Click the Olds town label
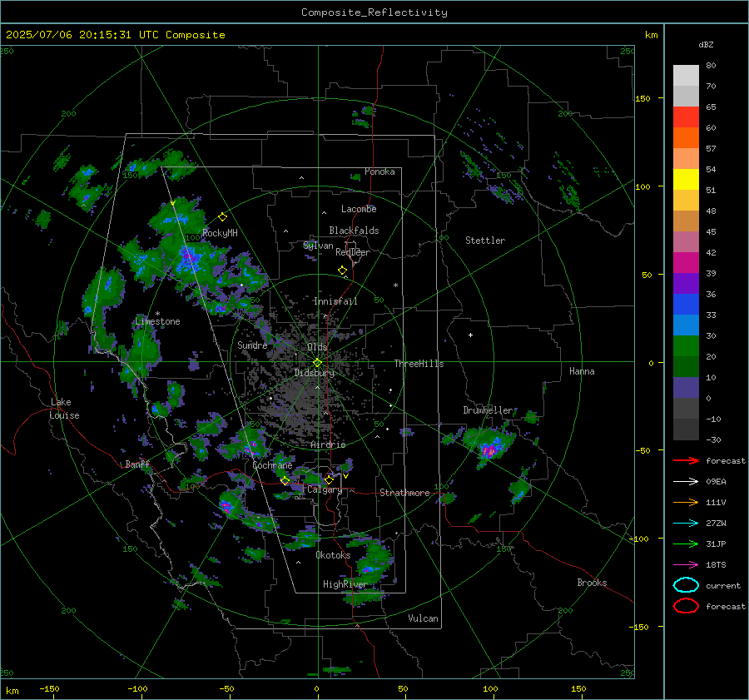This screenshot has width=749, height=700. tap(317, 347)
